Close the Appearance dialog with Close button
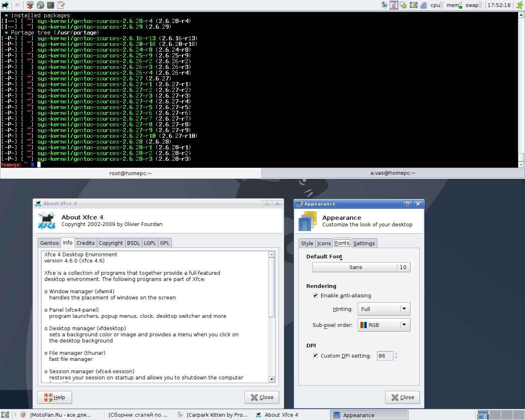This screenshot has width=525, height=420. (402, 397)
